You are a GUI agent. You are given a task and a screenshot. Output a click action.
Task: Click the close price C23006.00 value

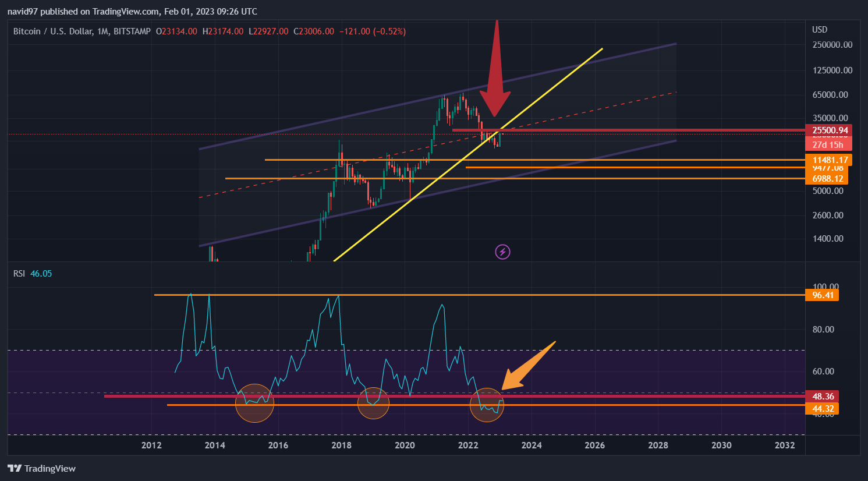[x=314, y=31]
